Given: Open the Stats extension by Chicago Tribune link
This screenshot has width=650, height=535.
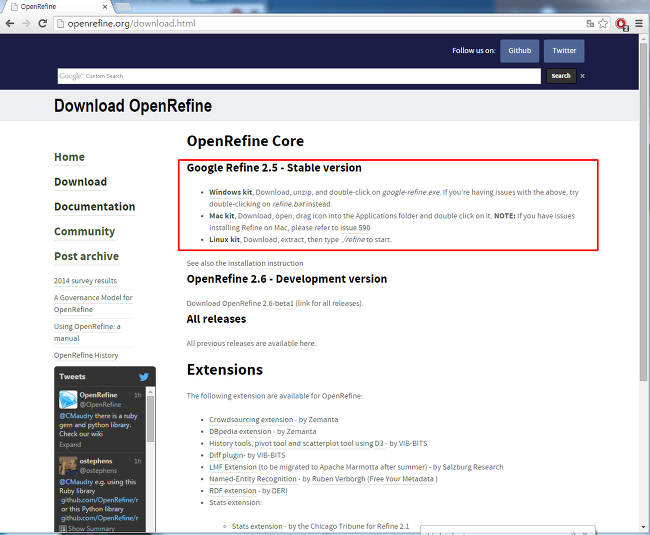Looking at the screenshot, I should coord(257,526).
